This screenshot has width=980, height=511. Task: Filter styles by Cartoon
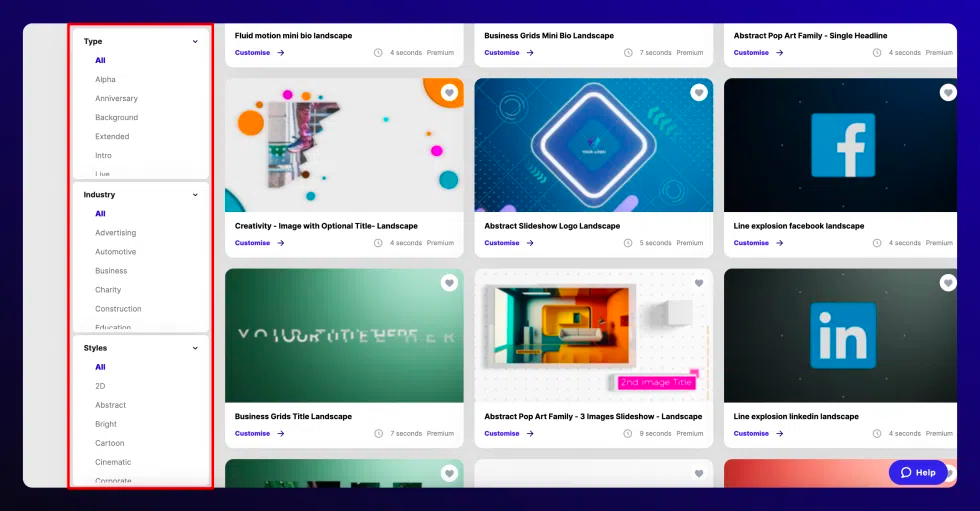tap(109, 443)
